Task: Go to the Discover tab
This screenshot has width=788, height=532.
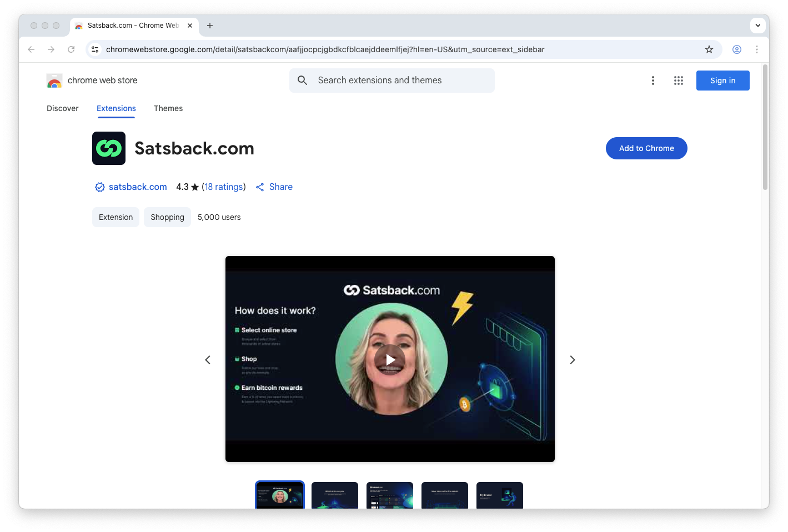Action: tap(63, 108)
